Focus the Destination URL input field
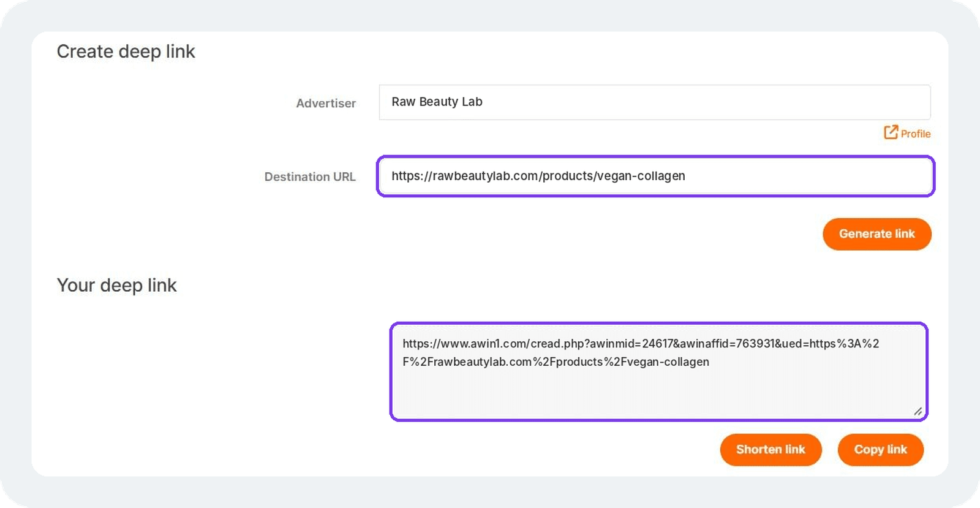 [x=655, y=176]
